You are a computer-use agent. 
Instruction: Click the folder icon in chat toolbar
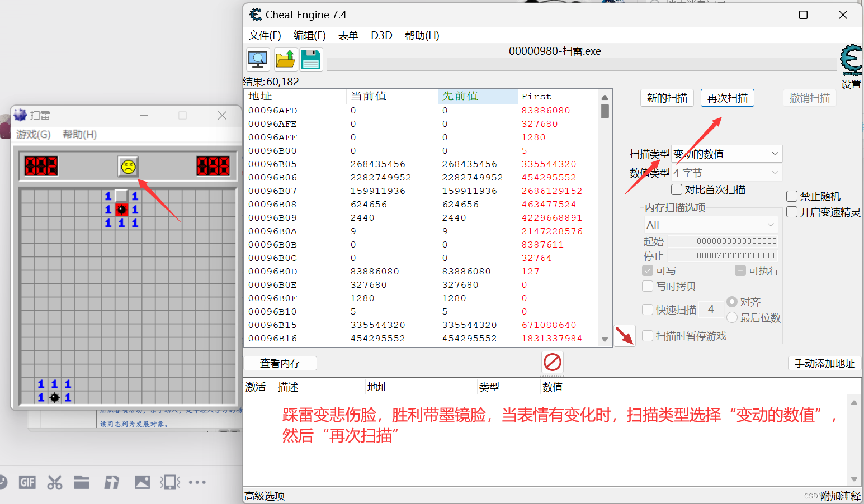tap(82, 482)
